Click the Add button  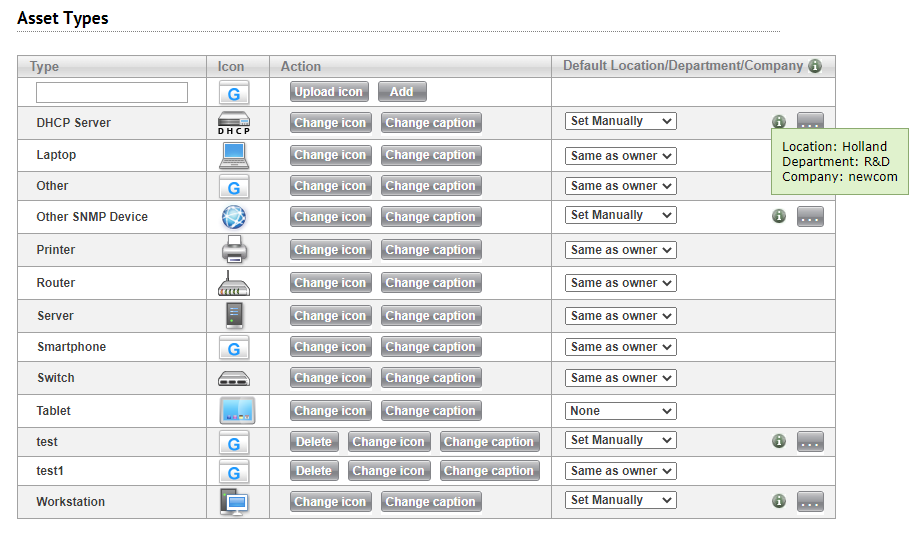pyautogui.click(x=402, y=92)
